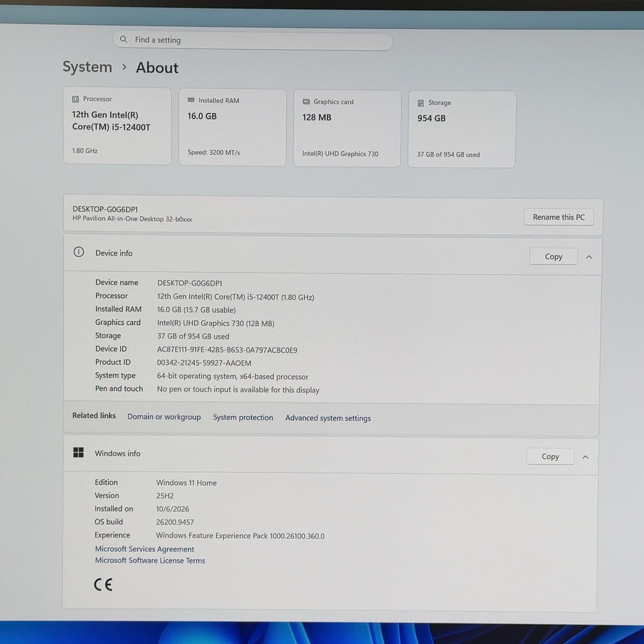Open Advanced system settings

click(x=328, y=418)
